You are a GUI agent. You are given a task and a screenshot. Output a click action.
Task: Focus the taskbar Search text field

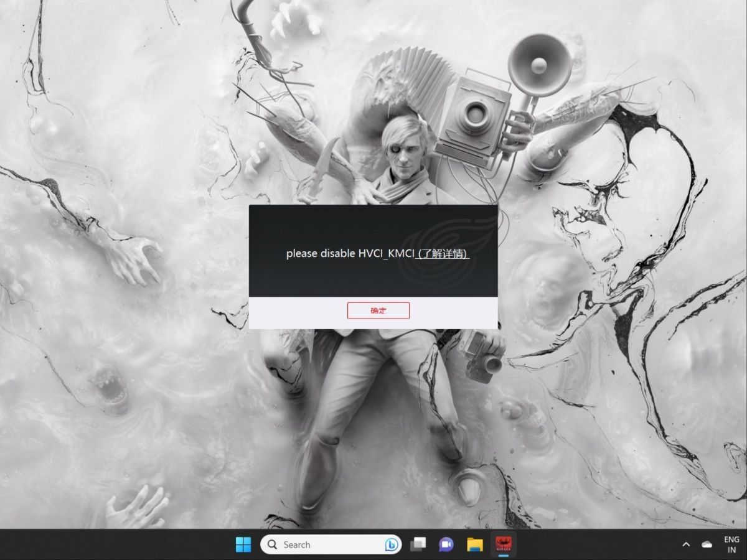[324, 544]
